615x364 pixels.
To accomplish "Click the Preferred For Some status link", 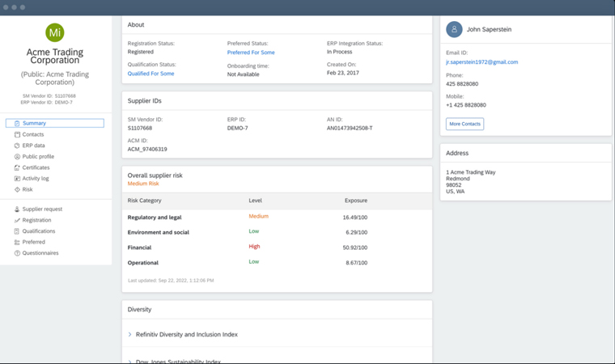I will tap(251, 52).
